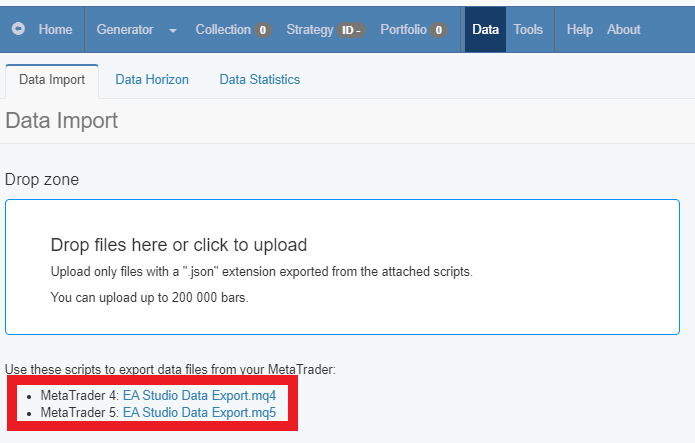The width and height of the screenshot is (695, 443).
Task: Switch to the Data Import tab
Action: pos(52,80)
